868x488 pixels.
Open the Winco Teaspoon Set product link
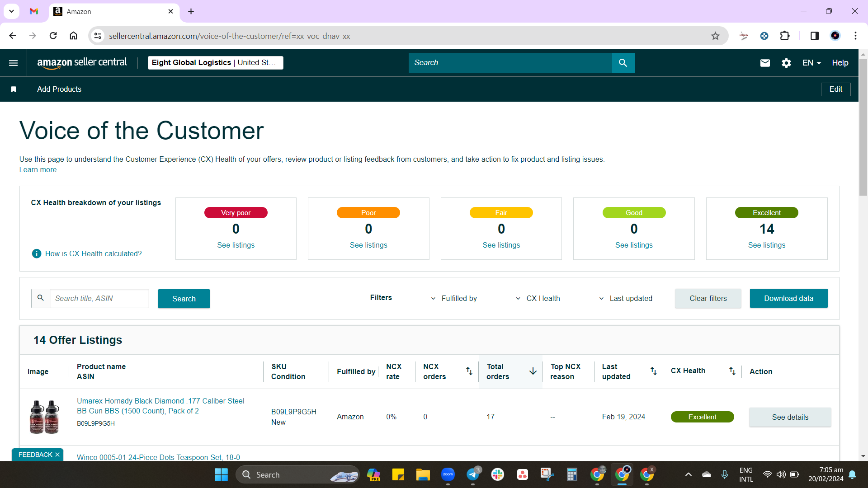(x=158, y=457)
